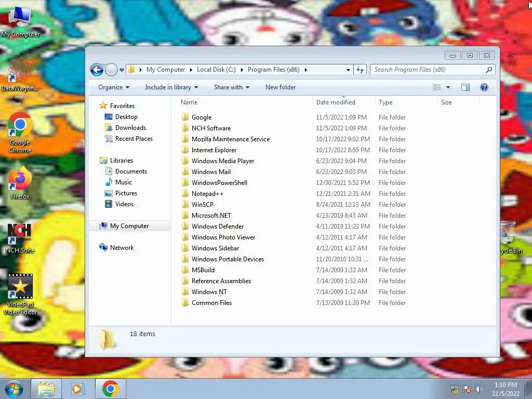Click My Computer breadcrumb in address bar
Screen dimensions: 532x399
tap(166, 70)
